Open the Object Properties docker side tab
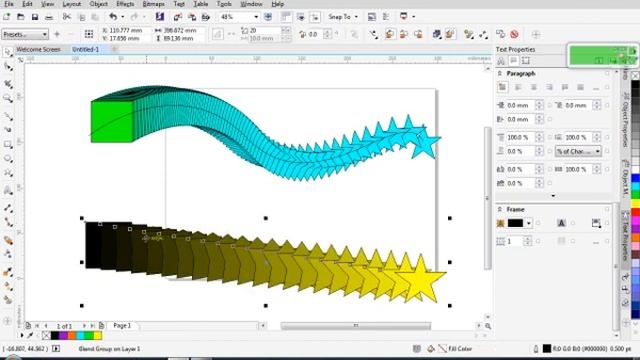Viewport: 640px width, 360px height. pyautogui.click(x=625, y=119)
